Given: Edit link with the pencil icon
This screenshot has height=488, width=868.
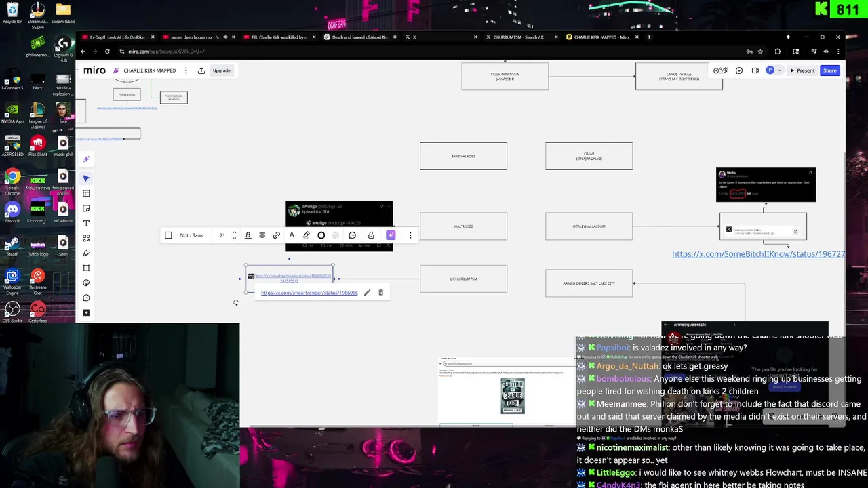Looking at the screenshot, I should (367, 293).
